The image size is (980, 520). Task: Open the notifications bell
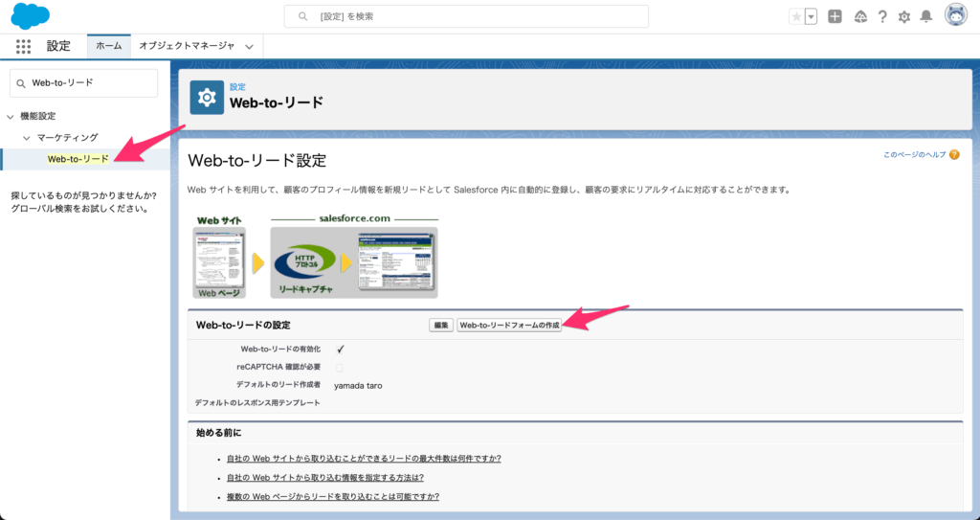926,17
